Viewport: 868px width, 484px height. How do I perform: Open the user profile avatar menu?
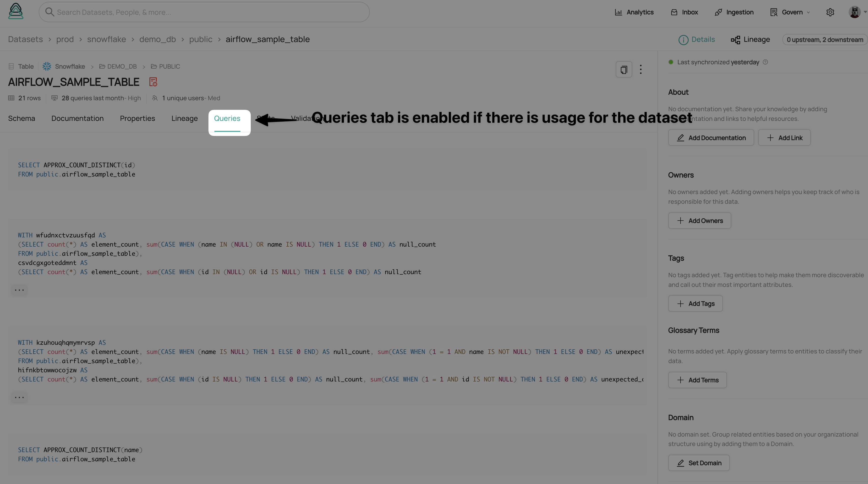coord(855,12)
